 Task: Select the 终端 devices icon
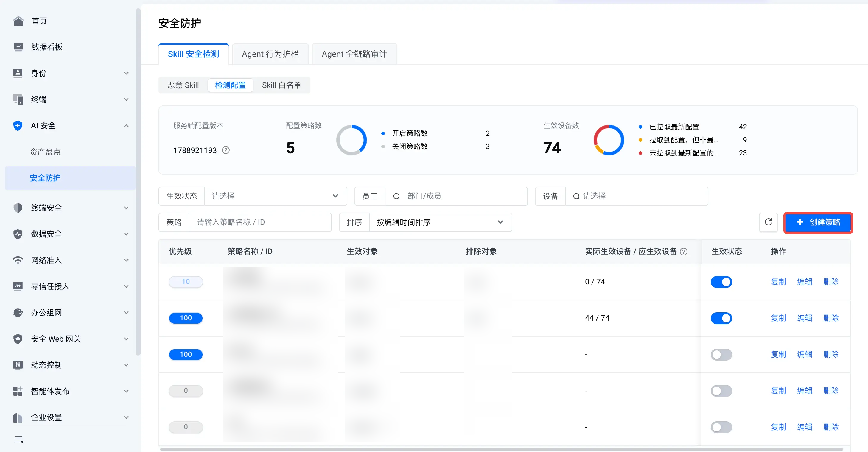pyautogui.click(x=18, y=99)
